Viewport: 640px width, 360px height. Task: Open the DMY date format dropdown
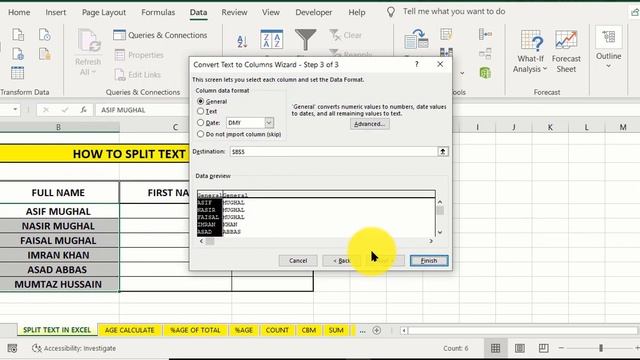[269, 122]
